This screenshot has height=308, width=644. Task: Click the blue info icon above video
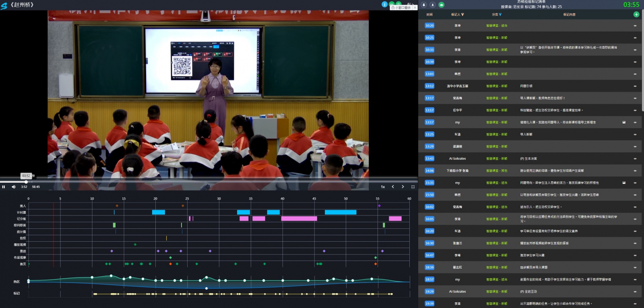384,4
